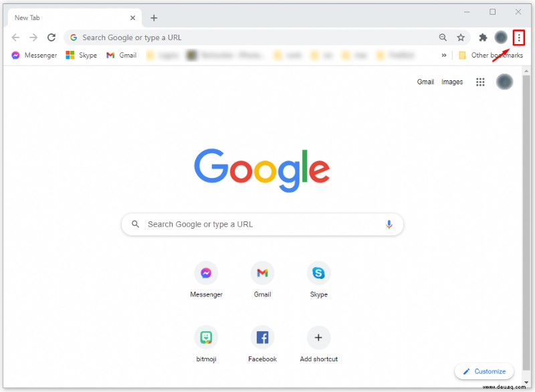This screenshot has width=535, height=392.
Task: Click the toolbar profile avatar
Action: pyautogui.click(x=500, y=37)
